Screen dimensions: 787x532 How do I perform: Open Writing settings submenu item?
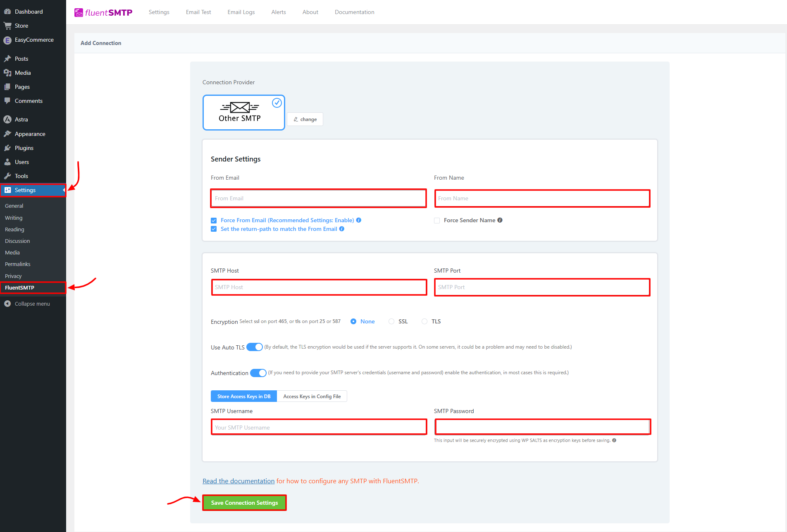[14, 218]
